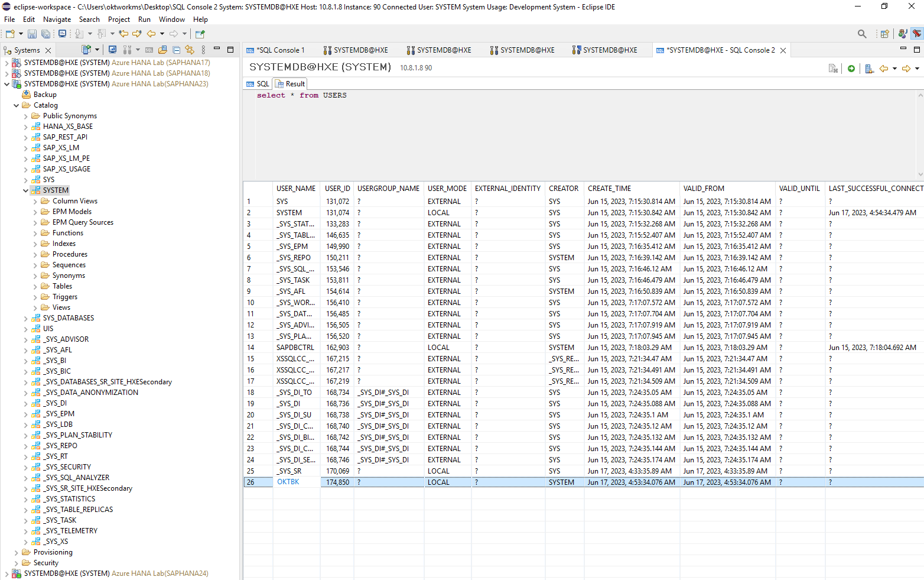
Task: Click Find Table folder icon in Systems view
Action: pyautogui.click(x=162, y=50)
